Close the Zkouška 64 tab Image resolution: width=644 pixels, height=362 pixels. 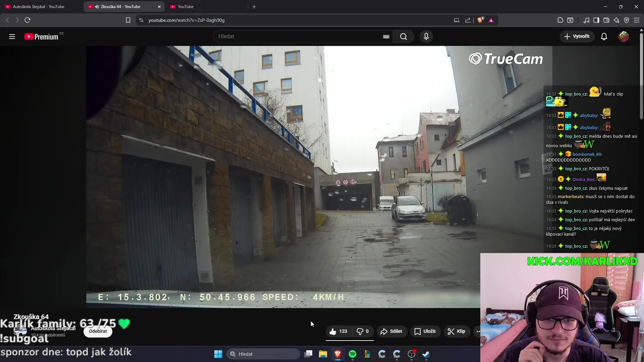tap(159, 7)
